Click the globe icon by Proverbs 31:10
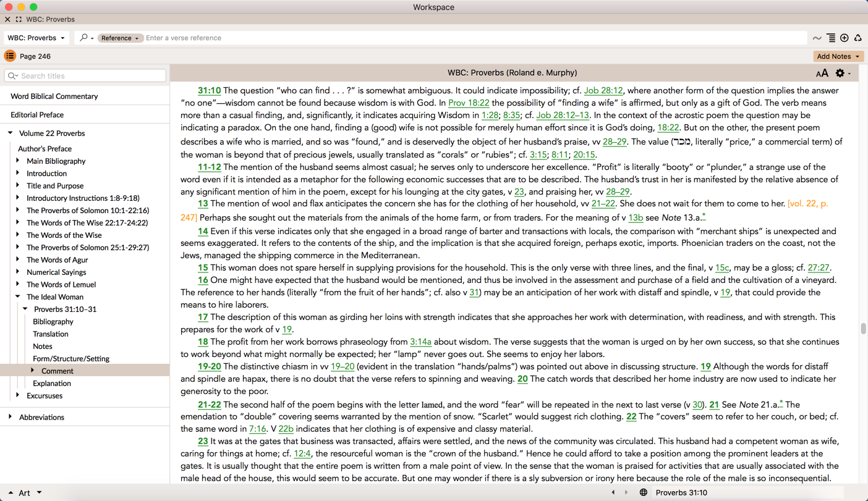The height and width of the screenshot is (501, 868). tap(644, 493)
